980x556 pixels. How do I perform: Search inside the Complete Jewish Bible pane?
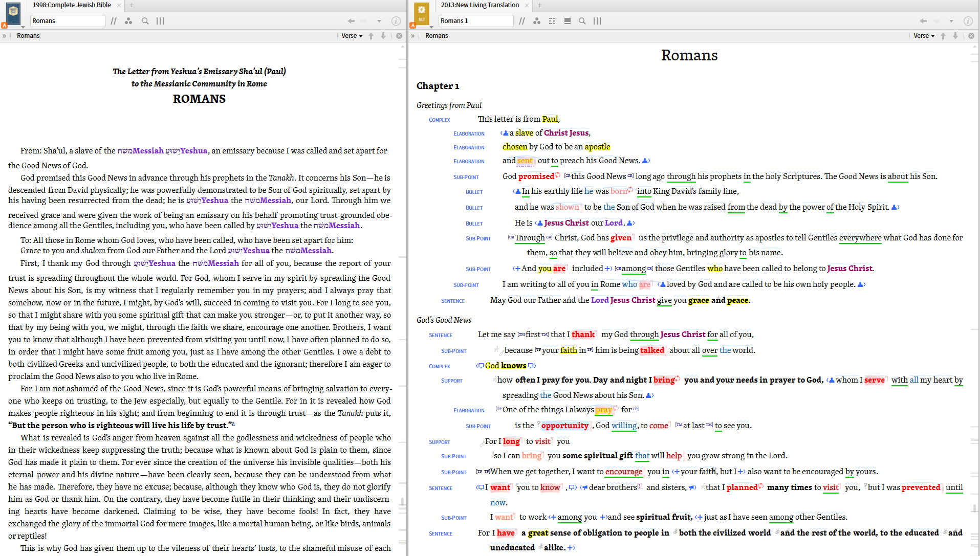145,21
